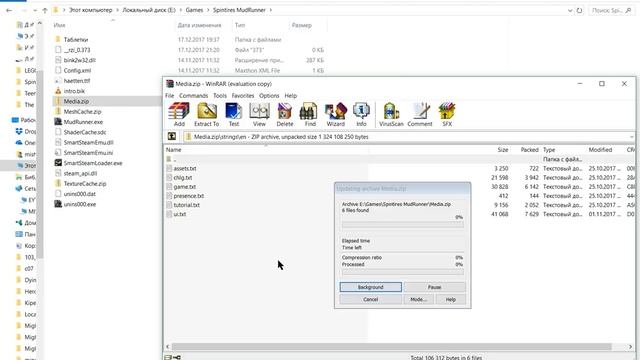Select TextureCache.zip in Explorer
Screen dimensions: 640x360
point(84,184)
